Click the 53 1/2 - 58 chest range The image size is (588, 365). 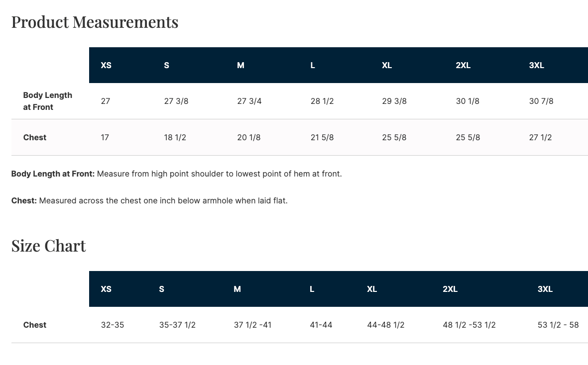click(x=558, y=325)
